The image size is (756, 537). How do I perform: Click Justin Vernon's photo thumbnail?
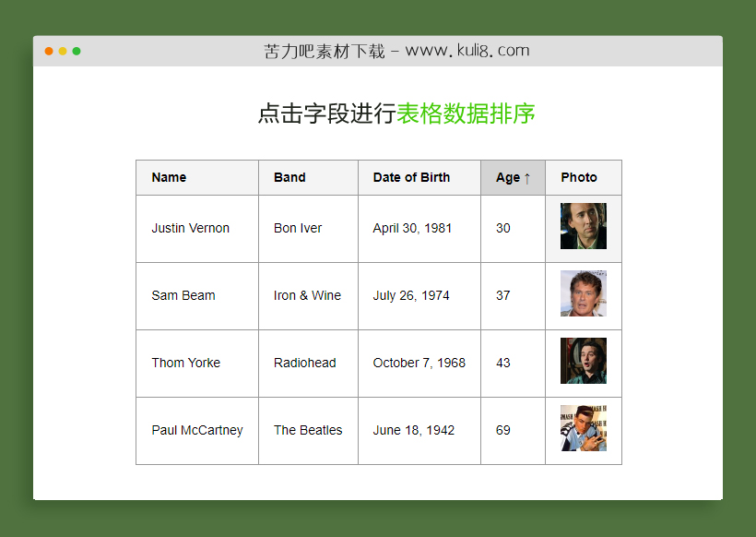(x=584, y=225)
